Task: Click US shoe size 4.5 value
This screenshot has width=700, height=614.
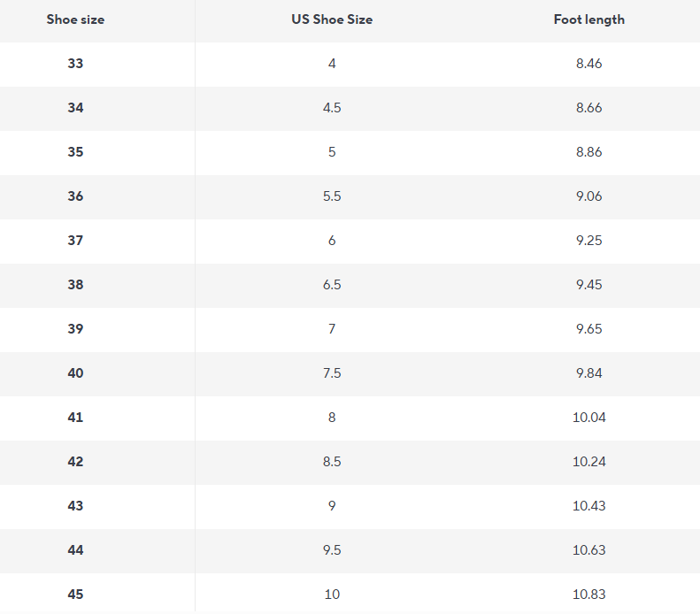Action: tap(332, 108)
